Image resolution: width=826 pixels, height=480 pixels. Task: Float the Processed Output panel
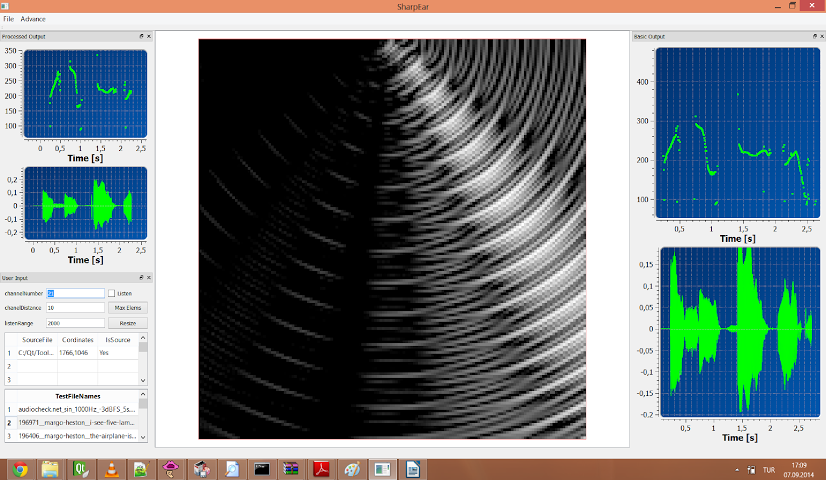pos(141,36)
